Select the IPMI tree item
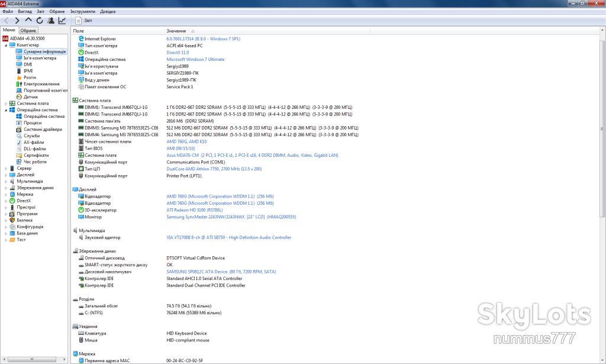 coord(28,71)
